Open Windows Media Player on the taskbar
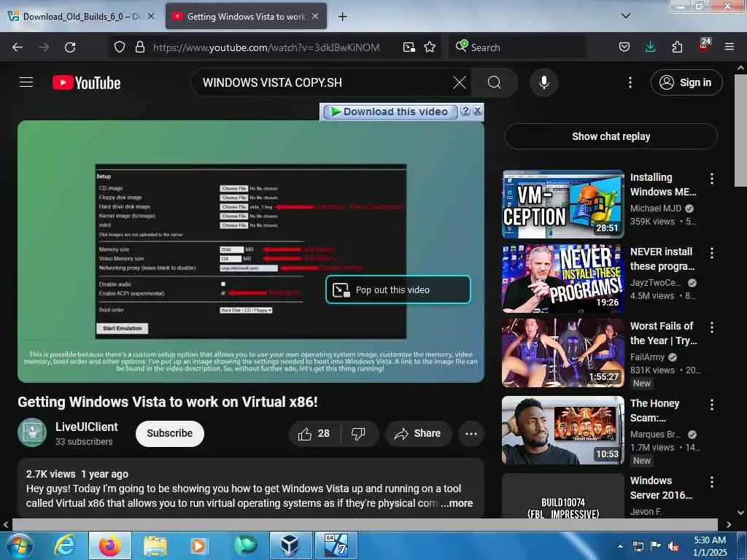Image resolution: width=747 pixels, height=560 pixels. (198, 545)
